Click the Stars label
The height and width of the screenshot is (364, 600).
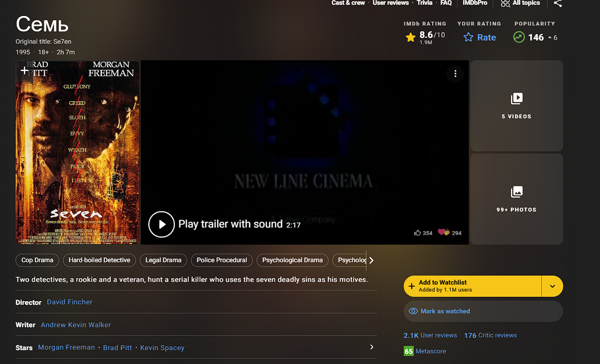pyautogui.click(x=23, y=348)
